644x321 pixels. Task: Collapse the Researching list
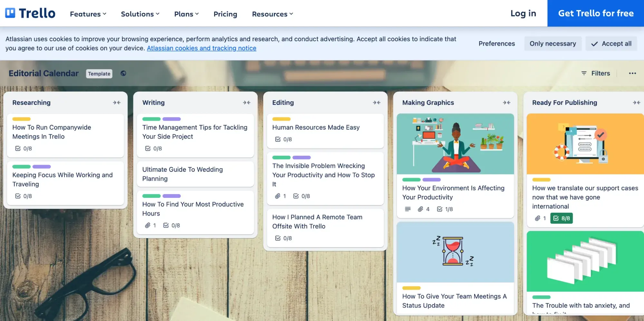pyautogui.click(x=117, y=102)
